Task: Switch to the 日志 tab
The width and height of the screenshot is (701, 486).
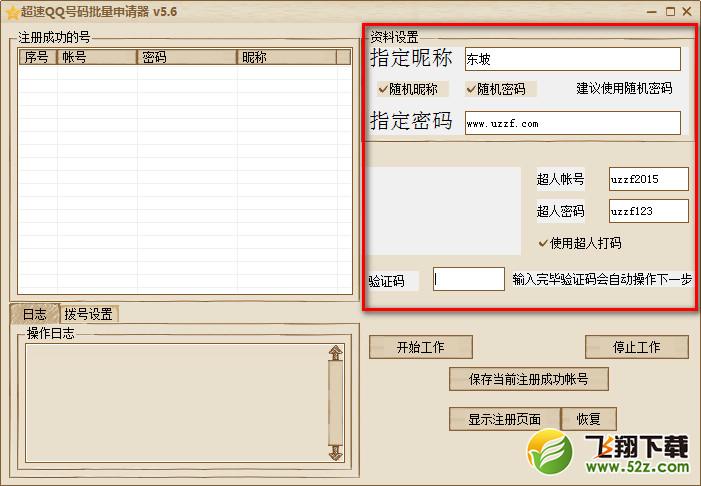Action: [x=34, y=313]
